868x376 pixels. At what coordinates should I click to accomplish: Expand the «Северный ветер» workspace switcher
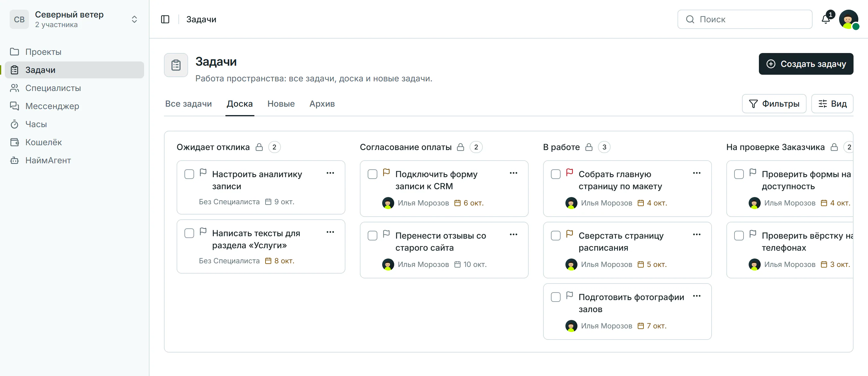coord(134,19)
